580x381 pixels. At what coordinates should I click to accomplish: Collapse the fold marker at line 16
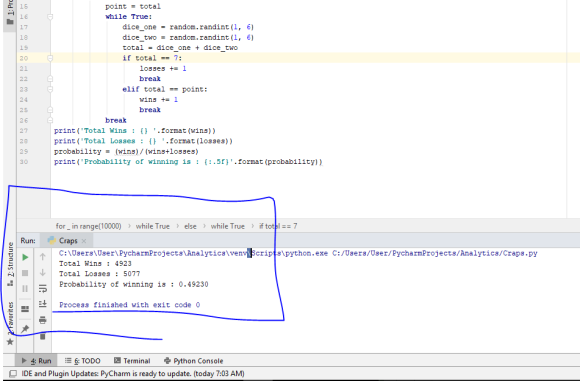pyautogui.click(x=50, y=17)
